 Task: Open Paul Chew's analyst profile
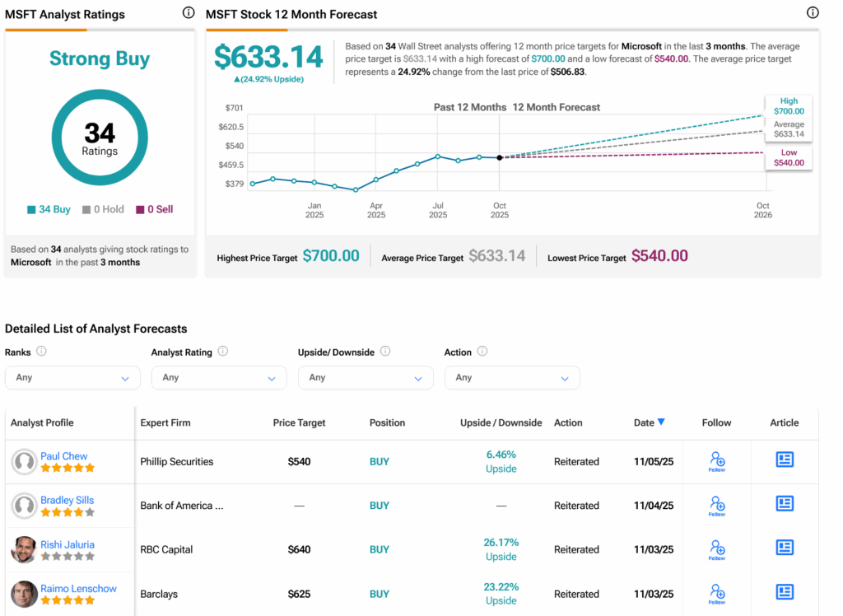click(x=63, y=455)
